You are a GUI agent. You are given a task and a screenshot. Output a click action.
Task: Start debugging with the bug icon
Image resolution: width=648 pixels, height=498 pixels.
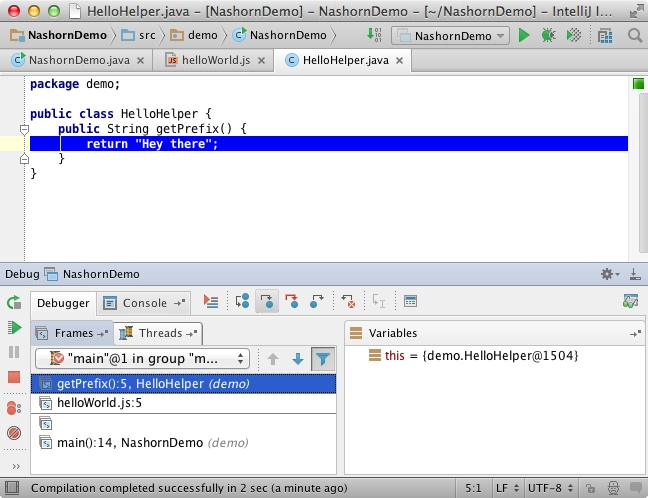click(x=548, y=36)
